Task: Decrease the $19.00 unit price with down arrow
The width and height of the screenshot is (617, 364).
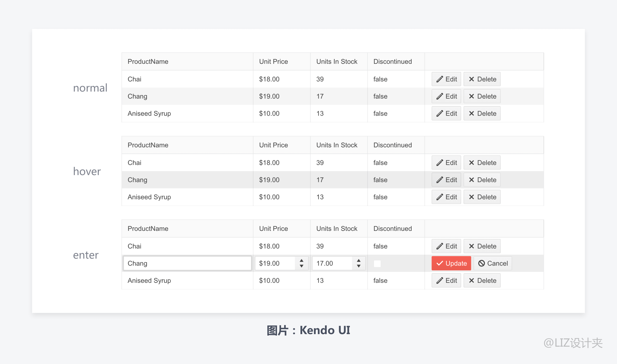Action: [301, 266]
